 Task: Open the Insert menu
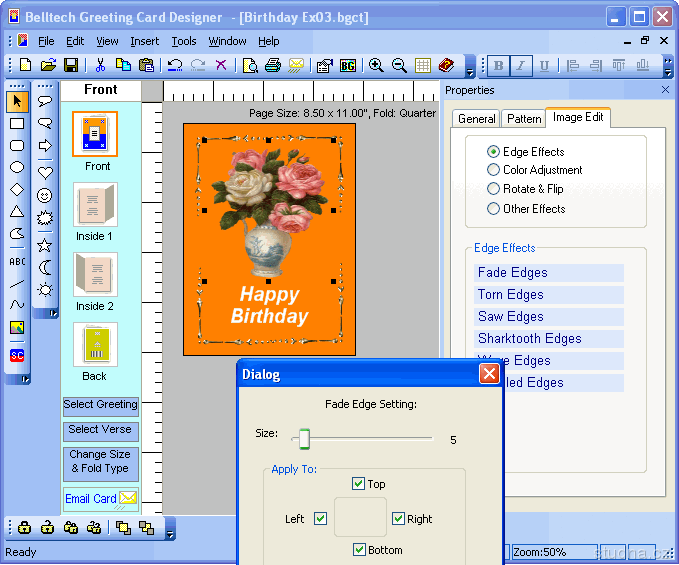coord(144,41)
